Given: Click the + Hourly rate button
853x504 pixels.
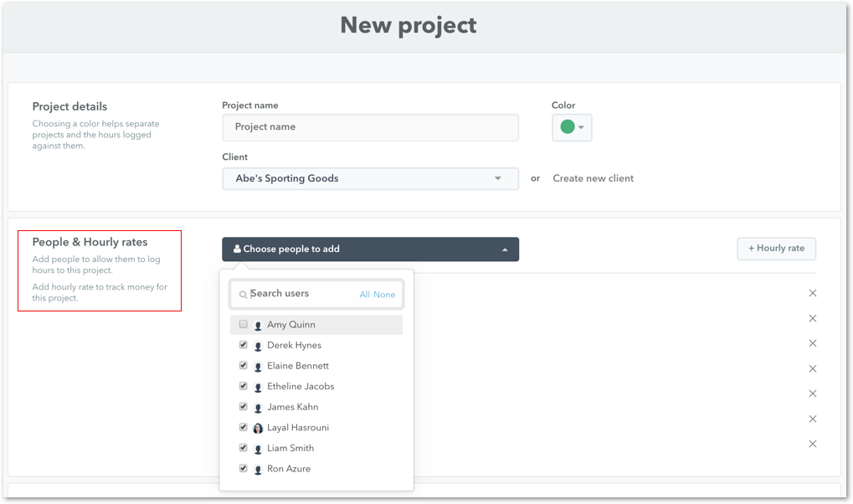Looking at the screenshot, I should tap(776, 249).
